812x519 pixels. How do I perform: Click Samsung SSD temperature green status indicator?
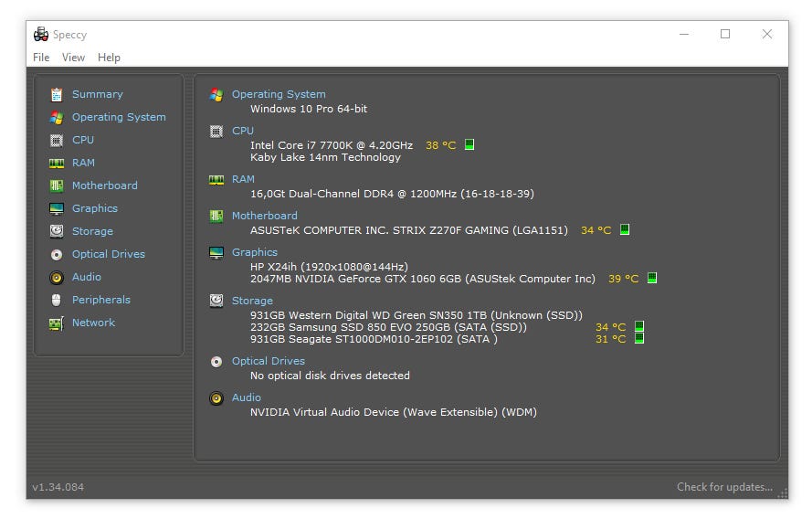pyautogui.click(x=639, y=326)
